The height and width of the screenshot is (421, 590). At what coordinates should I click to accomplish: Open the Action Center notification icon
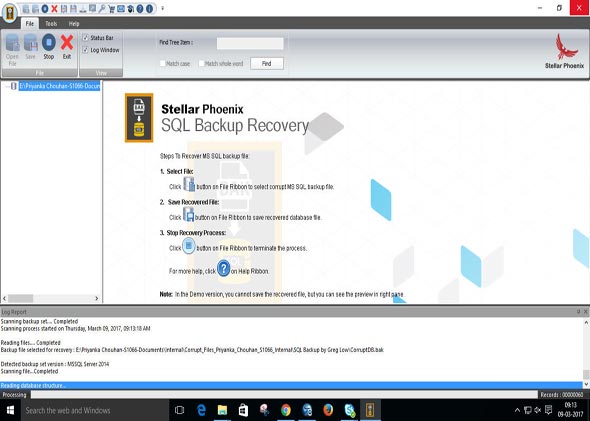click(x=548, y=410)
